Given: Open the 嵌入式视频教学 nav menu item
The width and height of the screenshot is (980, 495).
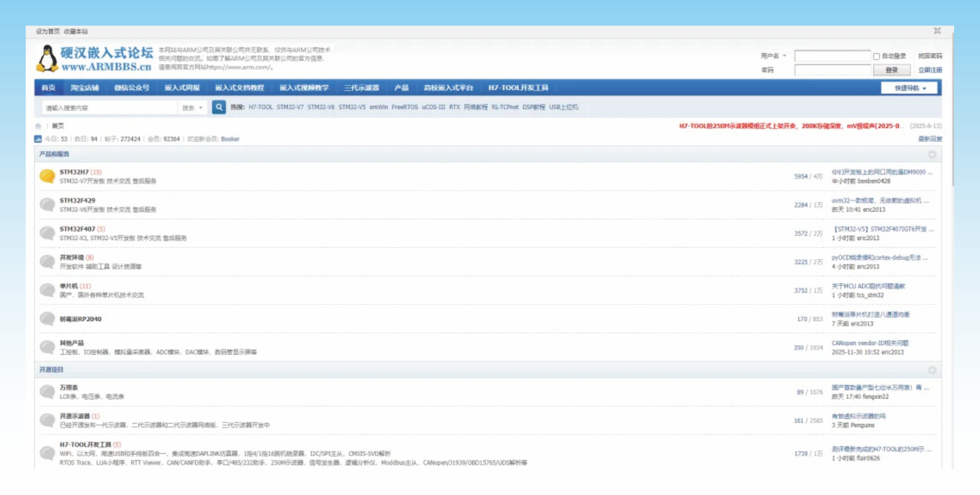Looking at the screenshot, I should click(x=304, y=88).
